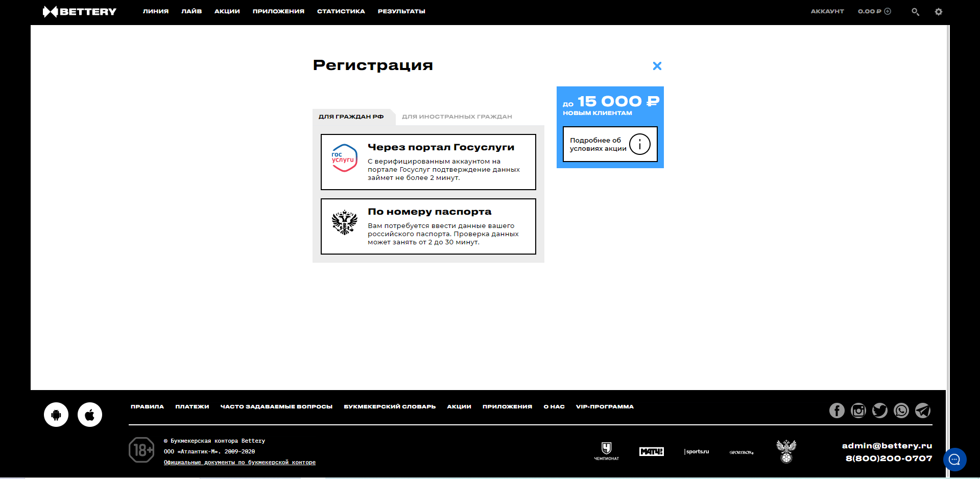Open СТАТИСТИКА in top menu

coord(341,11)
